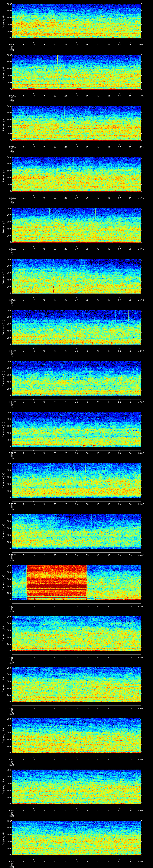This screenshot has width=153, height=868.
Task: Click the 8:29:00 start time label
Action: pyautogui.click(x=12, y=44)
